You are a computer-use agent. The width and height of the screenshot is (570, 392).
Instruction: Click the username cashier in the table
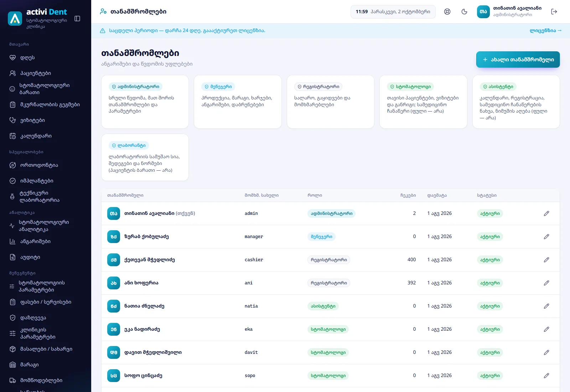pyautogui.click(x=254, y=260)
